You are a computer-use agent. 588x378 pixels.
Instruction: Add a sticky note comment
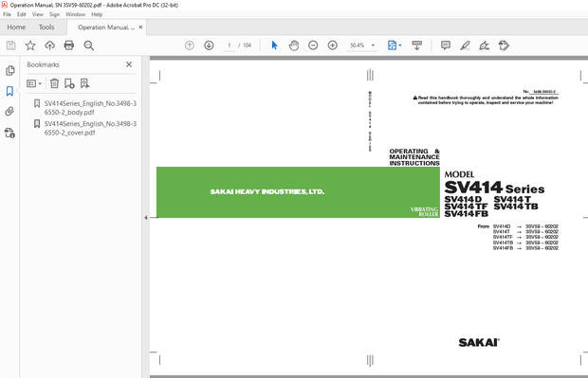click(446, 45)
